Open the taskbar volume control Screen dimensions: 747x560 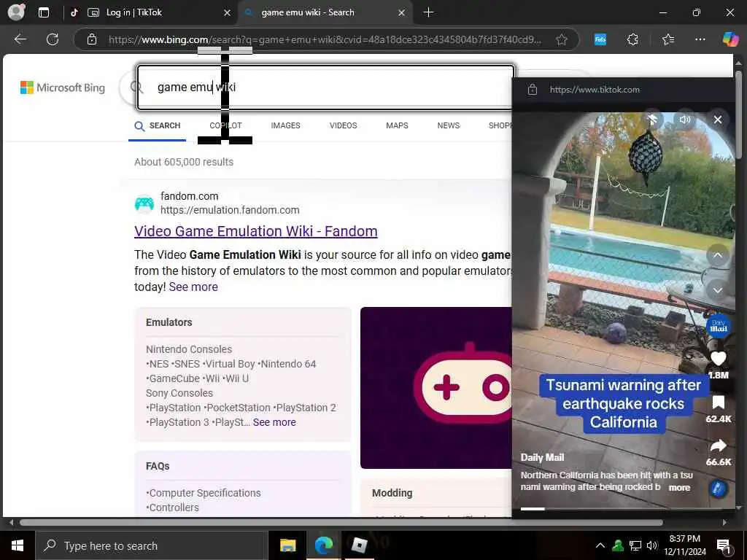coord(652,545)
